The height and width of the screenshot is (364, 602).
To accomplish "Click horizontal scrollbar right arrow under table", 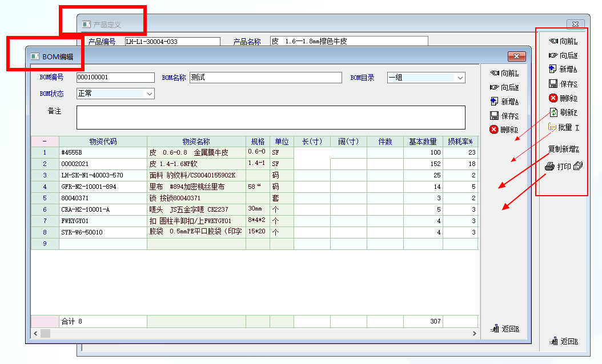I will click(x=473, y=333).
